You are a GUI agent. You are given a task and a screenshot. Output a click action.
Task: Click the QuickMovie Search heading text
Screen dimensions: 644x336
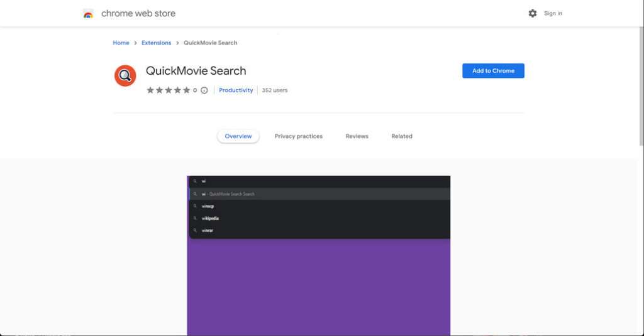coord(196,71)
